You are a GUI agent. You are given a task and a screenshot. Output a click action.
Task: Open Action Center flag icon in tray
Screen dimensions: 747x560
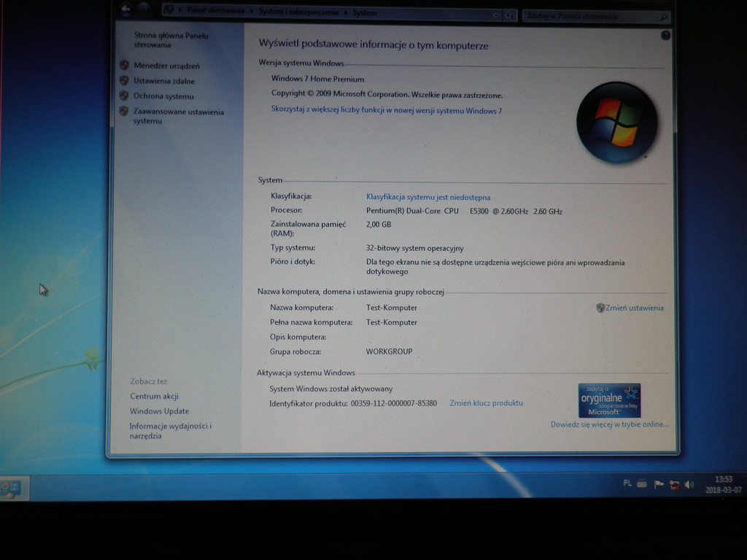(659, 485)
